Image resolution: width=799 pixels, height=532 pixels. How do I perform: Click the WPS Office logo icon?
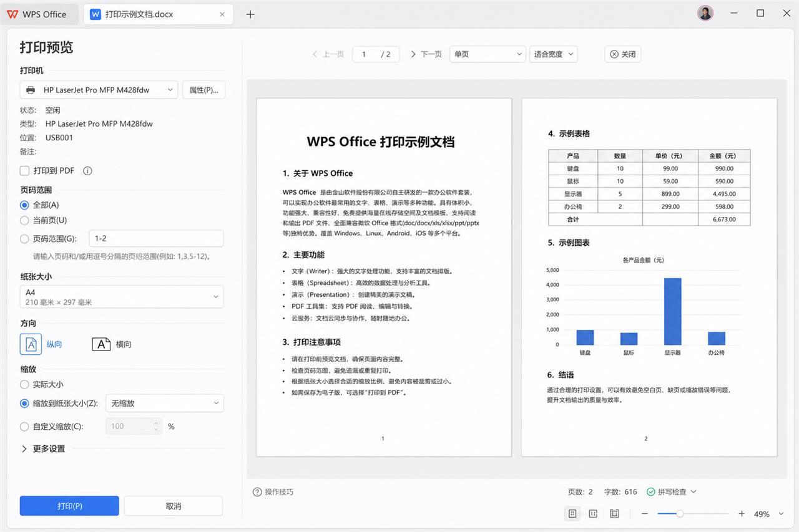click(13, 14)
